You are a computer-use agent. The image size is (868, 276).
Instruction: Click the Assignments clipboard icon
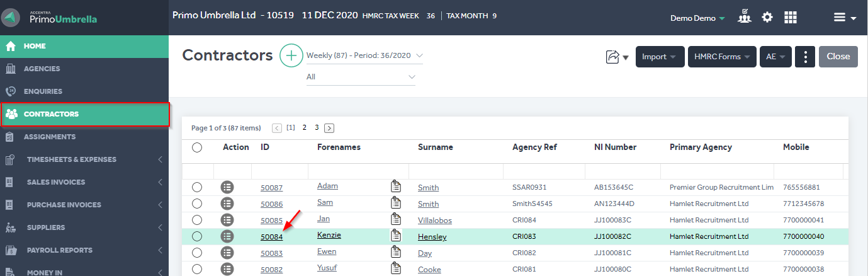click(10, 137)
